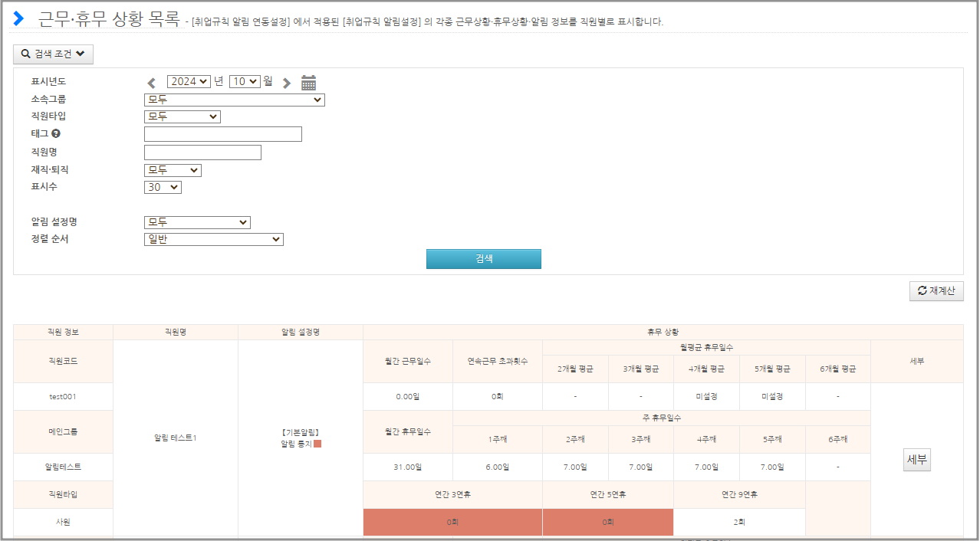
Task: Focus the 직원명 input field
Action: (202, 152)
